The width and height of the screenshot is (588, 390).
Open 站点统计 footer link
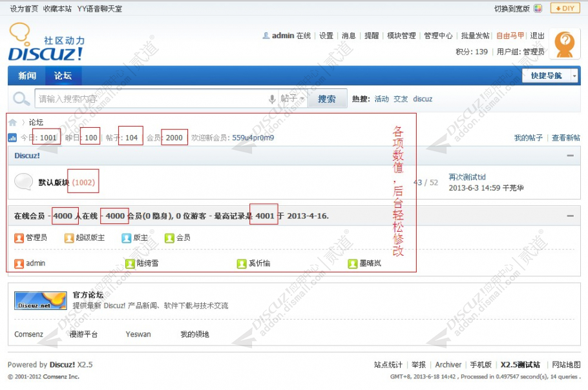(x=388, y=365)
